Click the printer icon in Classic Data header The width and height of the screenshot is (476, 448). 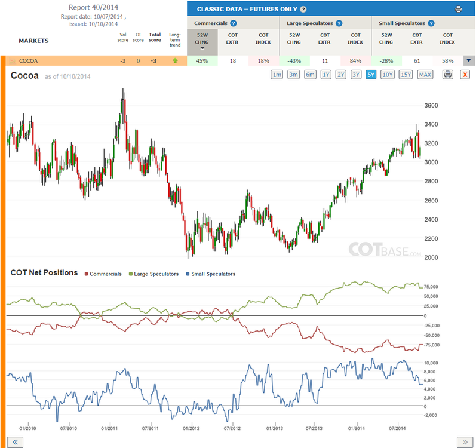click(459, 9)
